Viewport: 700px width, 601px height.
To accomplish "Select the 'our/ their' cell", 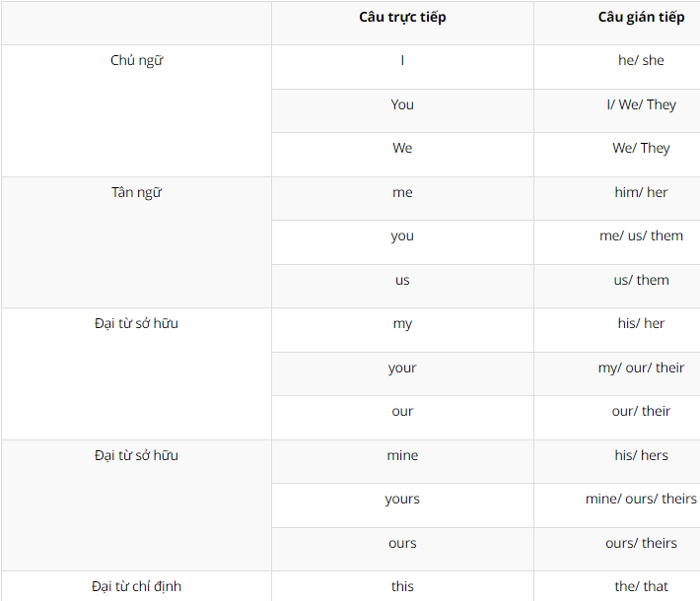I will click(641, 411).
